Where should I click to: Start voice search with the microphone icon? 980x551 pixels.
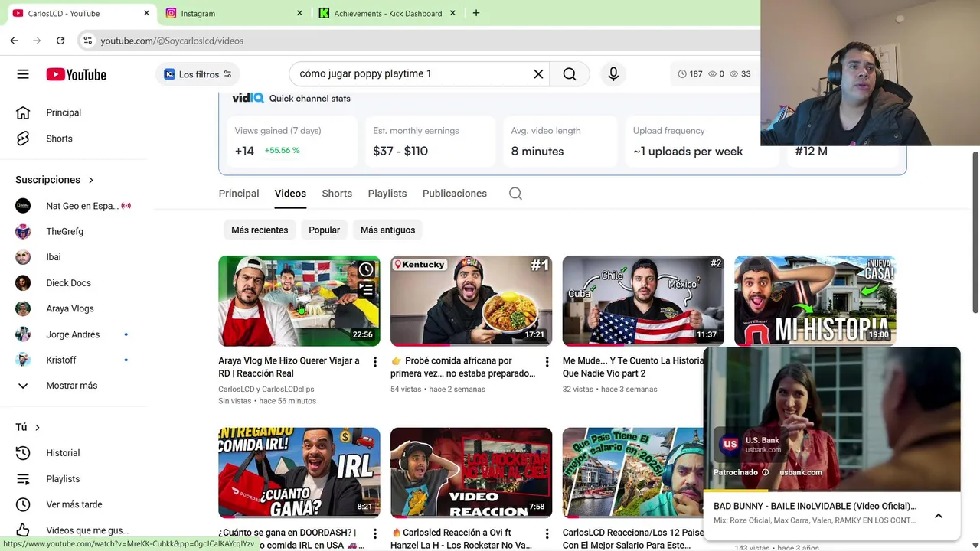613,73
